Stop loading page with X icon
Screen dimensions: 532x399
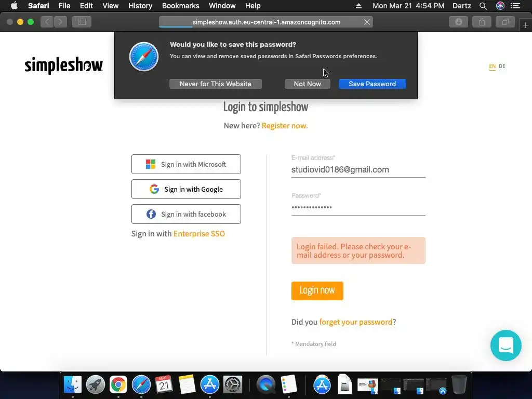click(367, 22)
